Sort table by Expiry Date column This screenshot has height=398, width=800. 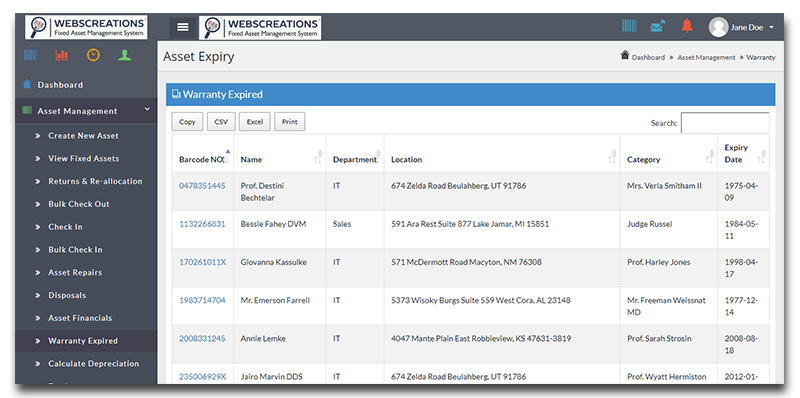coord(743,154)
